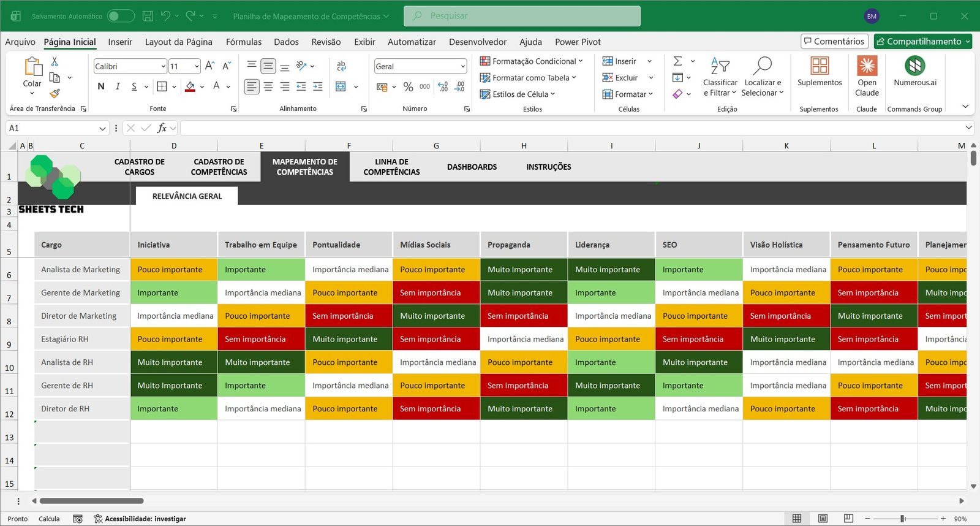
Task: Click the Wrap Text icon
Action: 341,66
